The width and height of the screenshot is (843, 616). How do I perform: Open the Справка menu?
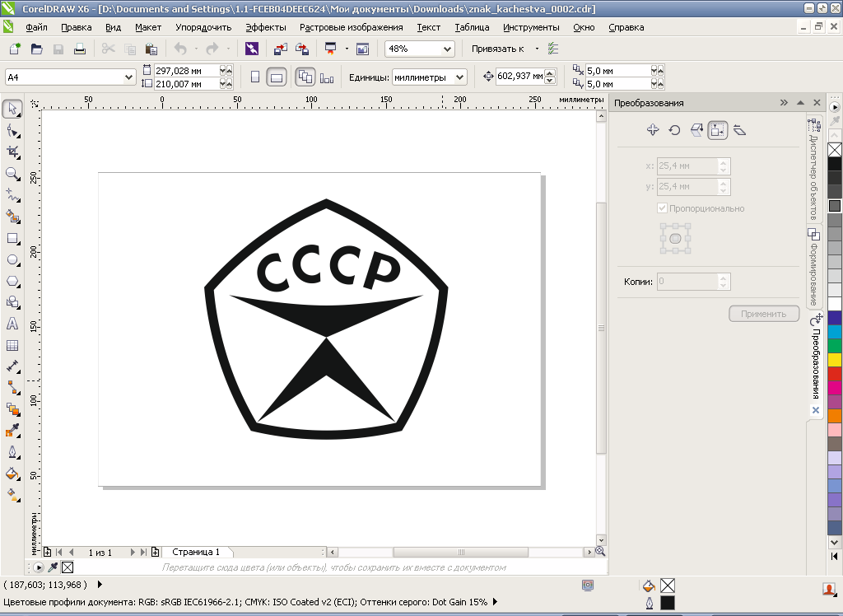pos(626,27)
